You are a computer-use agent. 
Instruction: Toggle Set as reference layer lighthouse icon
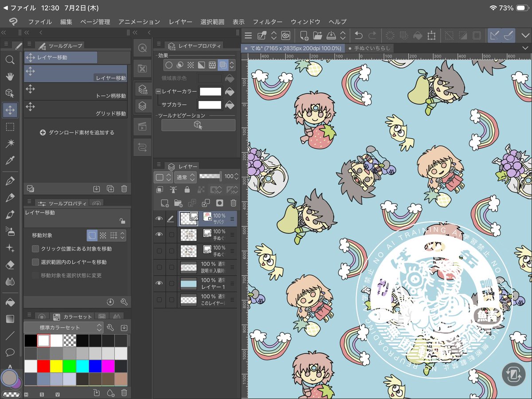coord(173,190)
